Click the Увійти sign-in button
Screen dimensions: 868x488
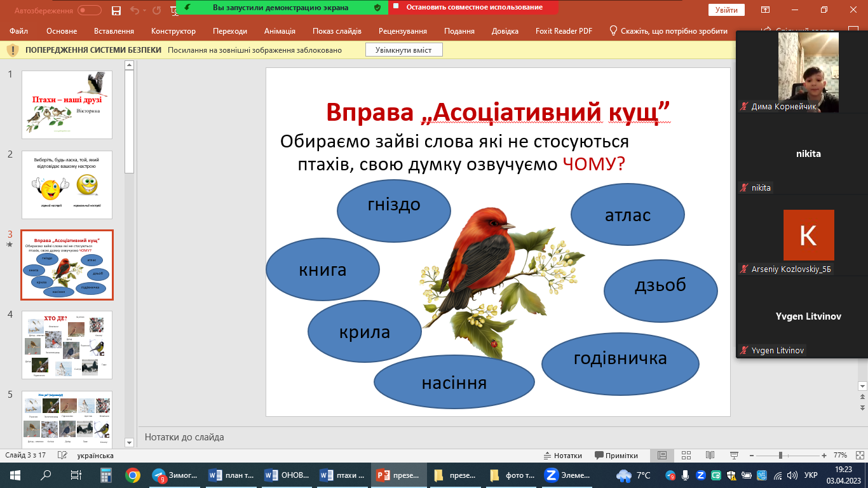tap(726, 10)
